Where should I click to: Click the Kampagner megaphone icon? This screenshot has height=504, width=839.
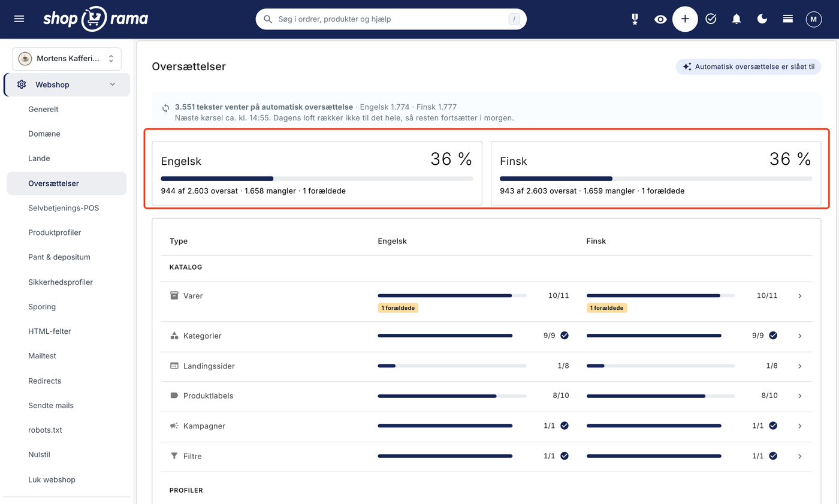click(174, 425)
